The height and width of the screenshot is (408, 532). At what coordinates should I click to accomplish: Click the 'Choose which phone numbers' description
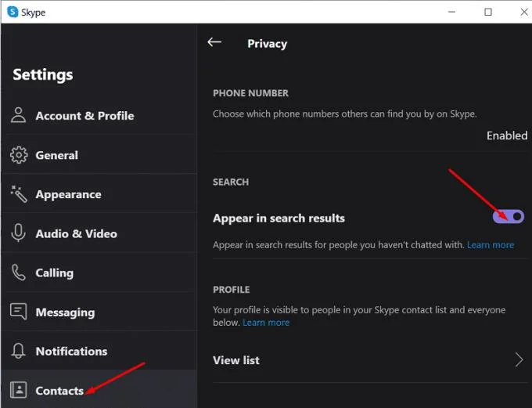345,114
